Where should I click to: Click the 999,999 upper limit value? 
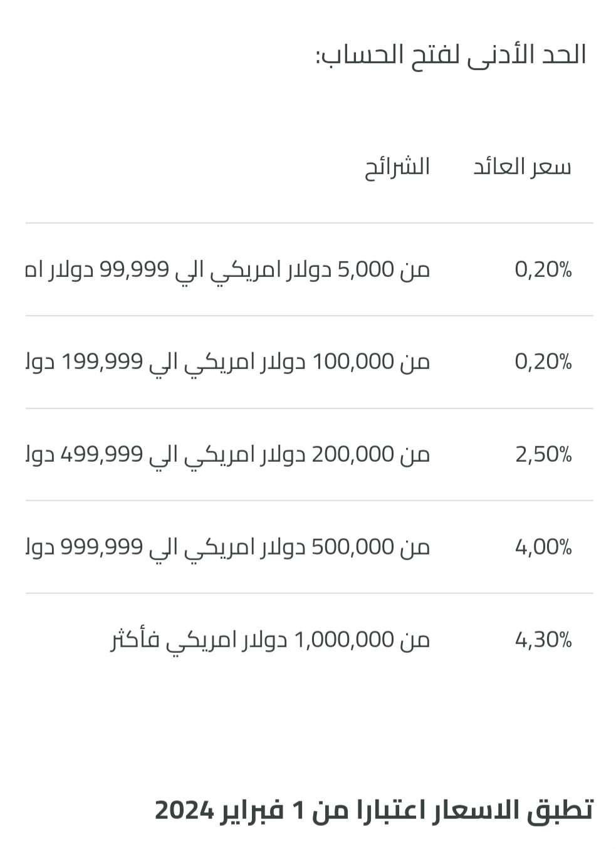tap(102, 547)
